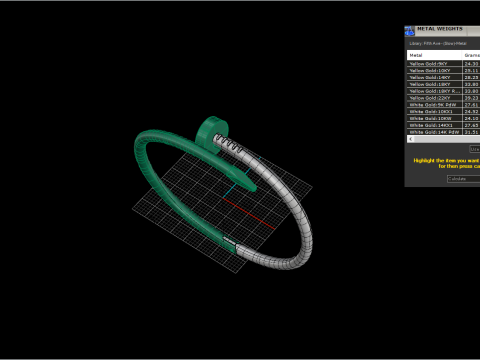
Task: Select the White Gold 9K PdW row
Action: coord(443,105)
